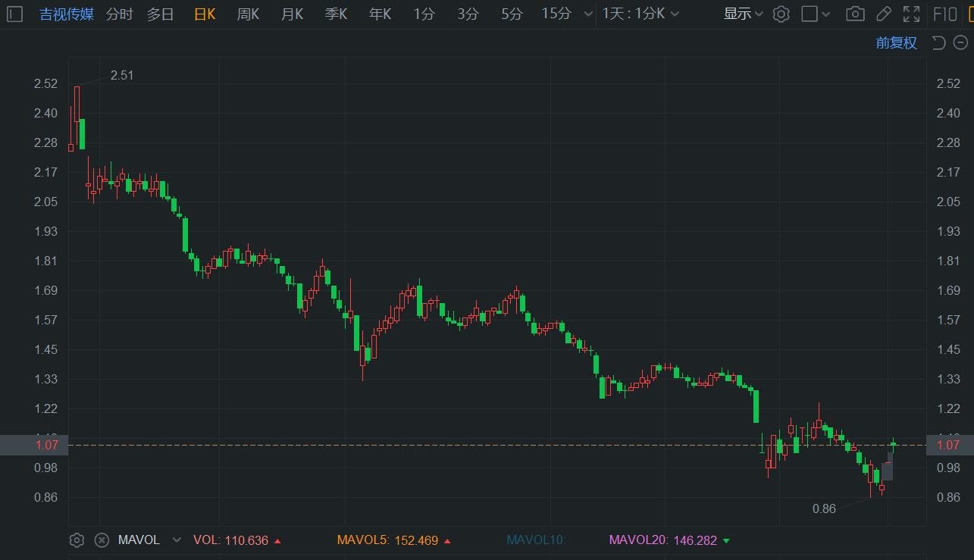974x560 pixels.
Task: Open chart settings gear in top toolbar
Action: click(781, 14)
